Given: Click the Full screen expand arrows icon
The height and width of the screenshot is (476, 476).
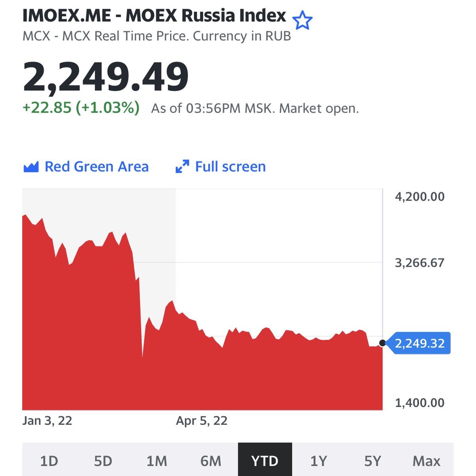Looking at the screenshot, I should 182,167.
